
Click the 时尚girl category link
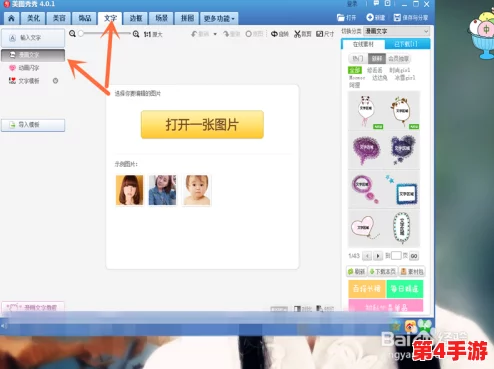coord(400,70)
